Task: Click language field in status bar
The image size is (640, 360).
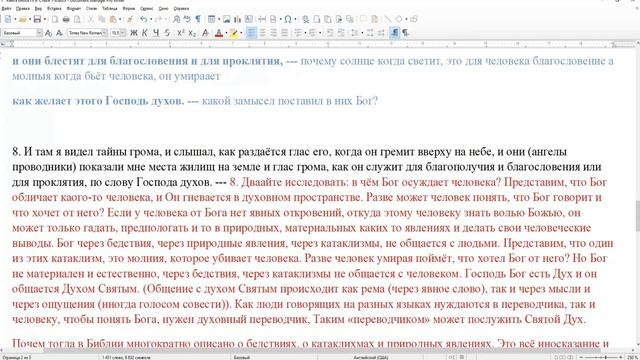Action: click(370, 358)
